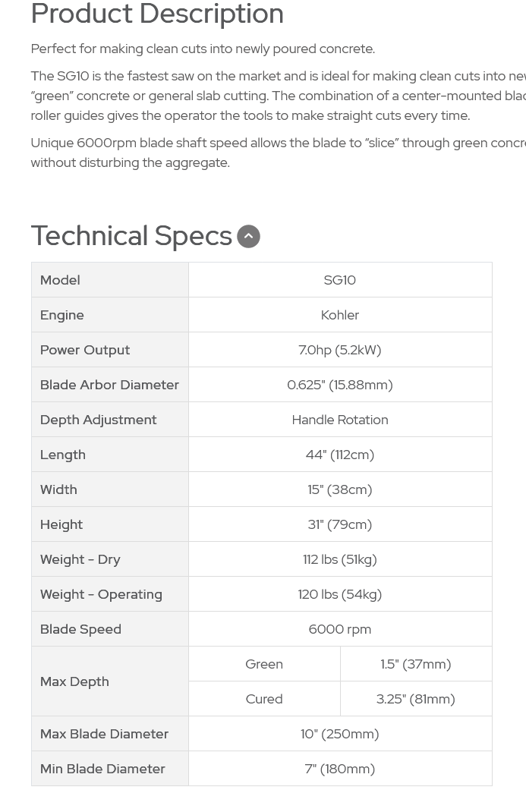Click the 6000 rpm blade speed value

(x=340, y=629)
